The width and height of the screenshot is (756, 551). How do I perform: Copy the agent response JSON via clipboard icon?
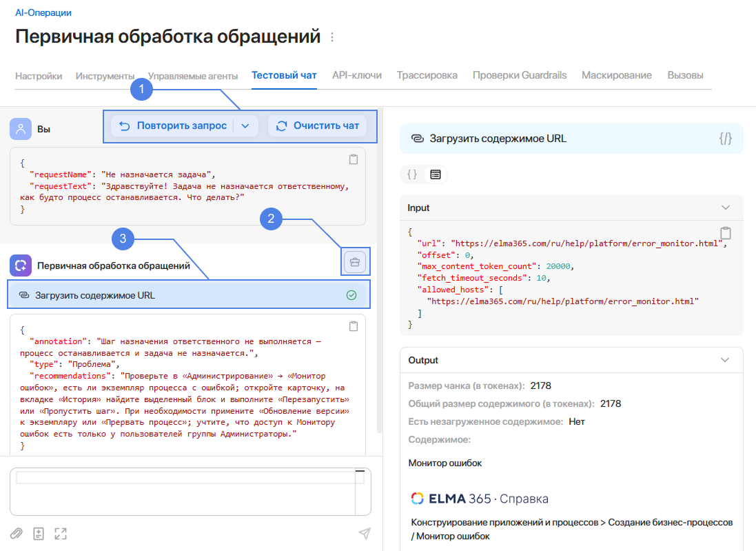354,326
